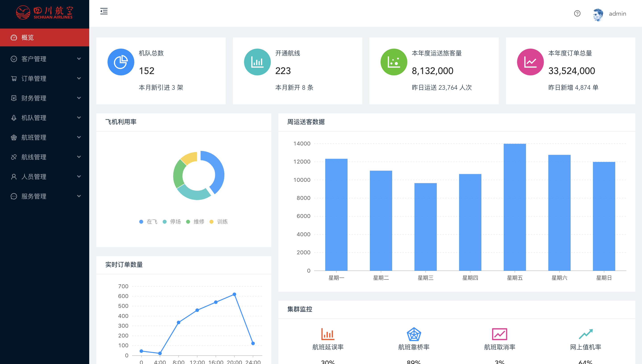Image resolution: width=642 pixels, height=364 pixels.
Task: Click the flight delay rate bar icon
Action: tap(328, 334)
